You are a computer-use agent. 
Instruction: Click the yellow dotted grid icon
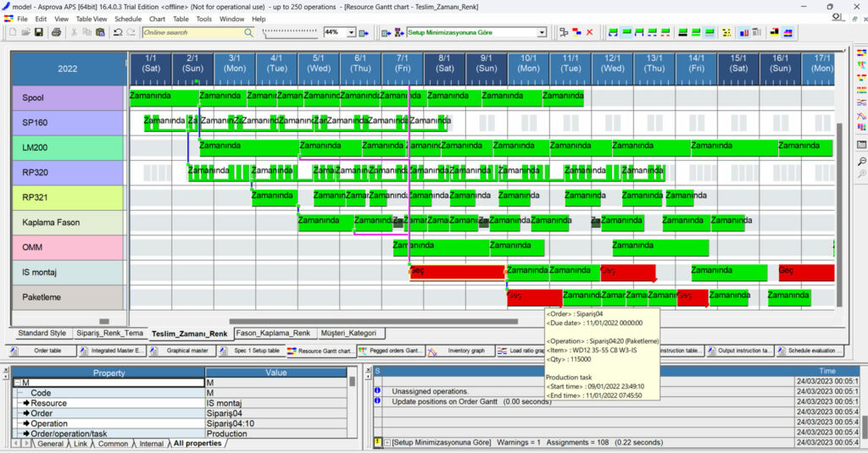pos(726,33)
